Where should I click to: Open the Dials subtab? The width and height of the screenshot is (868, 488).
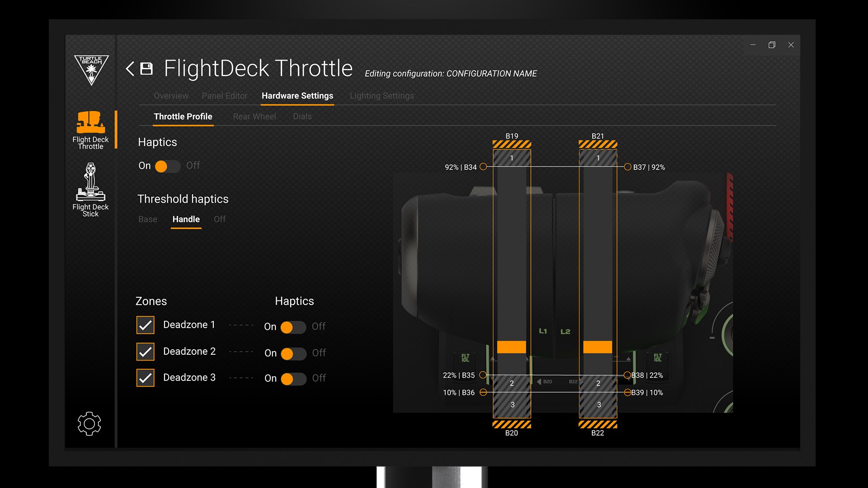(302, 117)
